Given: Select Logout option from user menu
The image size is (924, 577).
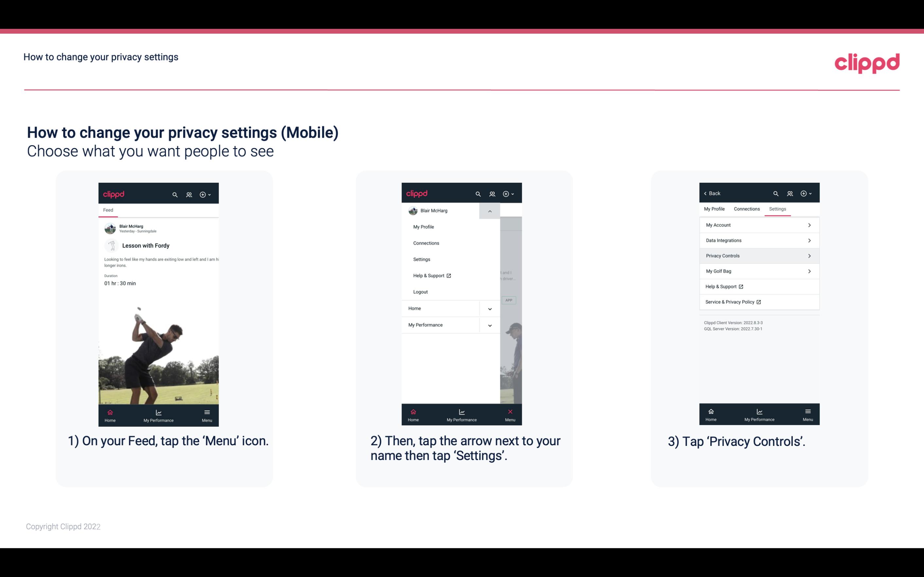Looking at the screenshot, I should click(420, 291).
